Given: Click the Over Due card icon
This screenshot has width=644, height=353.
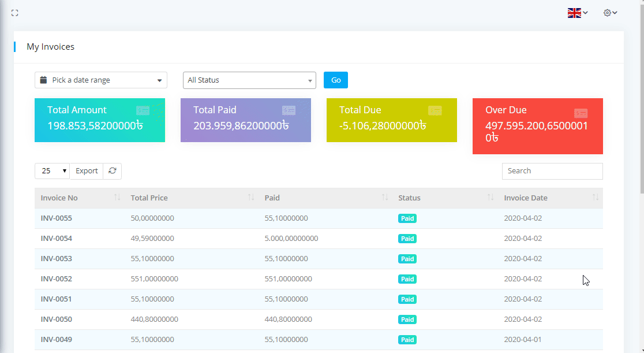Looking at the screenshot, I should click(581, 113).
